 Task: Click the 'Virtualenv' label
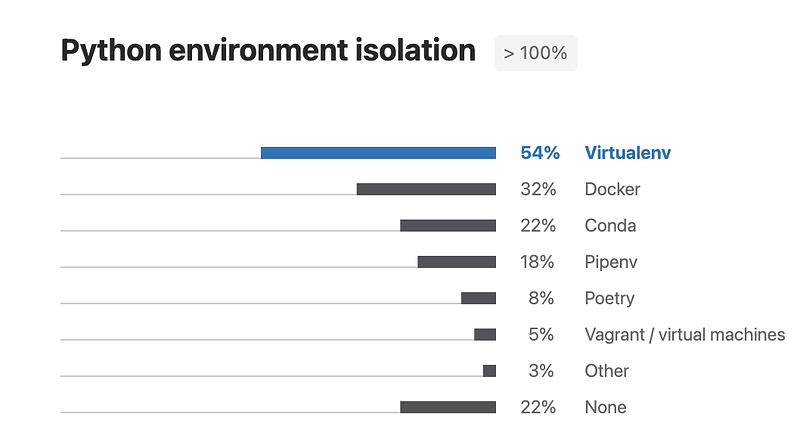628,153
